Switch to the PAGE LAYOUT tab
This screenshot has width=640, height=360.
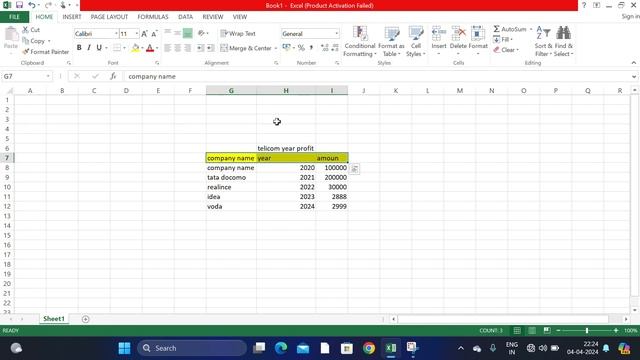(109, 17)
